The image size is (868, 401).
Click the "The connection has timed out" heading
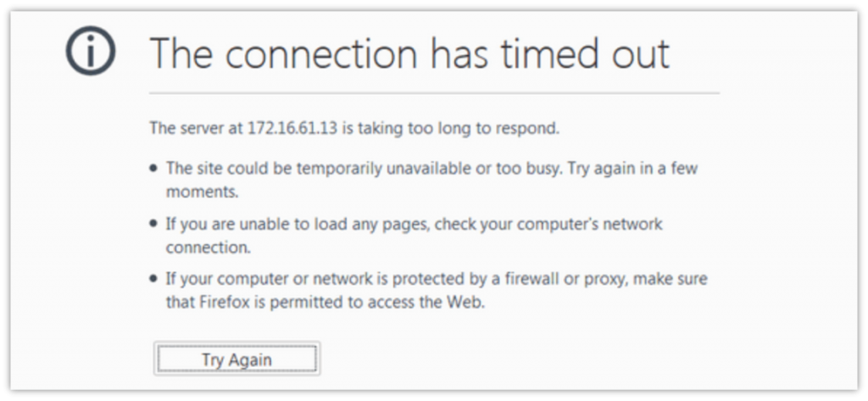409,53
